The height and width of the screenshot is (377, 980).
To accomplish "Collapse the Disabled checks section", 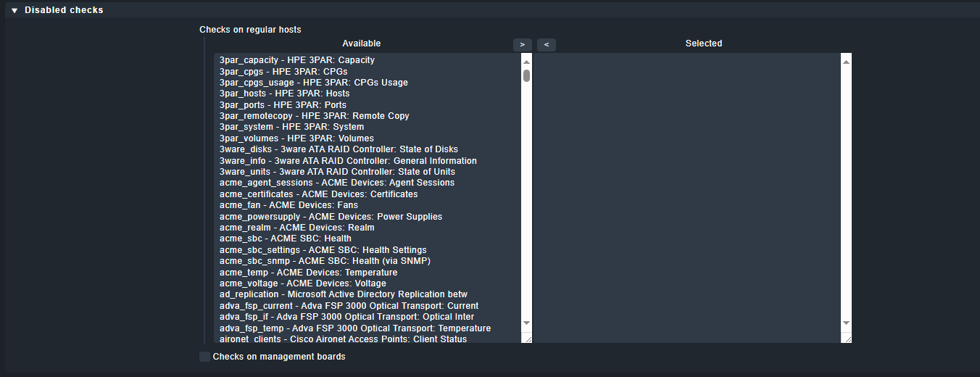I will [x=14, y=10].
